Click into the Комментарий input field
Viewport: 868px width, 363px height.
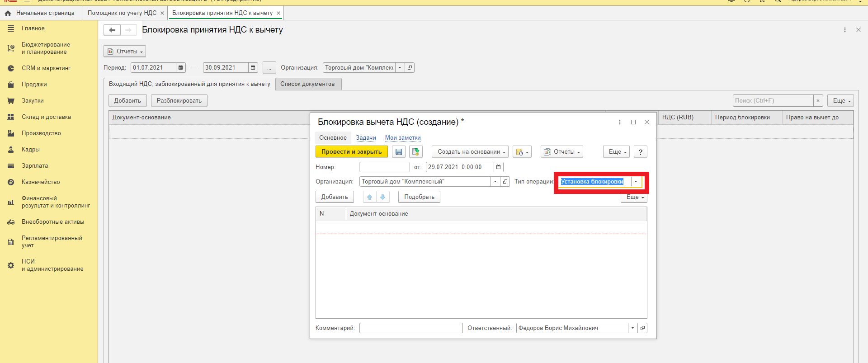tap(410, 328)
